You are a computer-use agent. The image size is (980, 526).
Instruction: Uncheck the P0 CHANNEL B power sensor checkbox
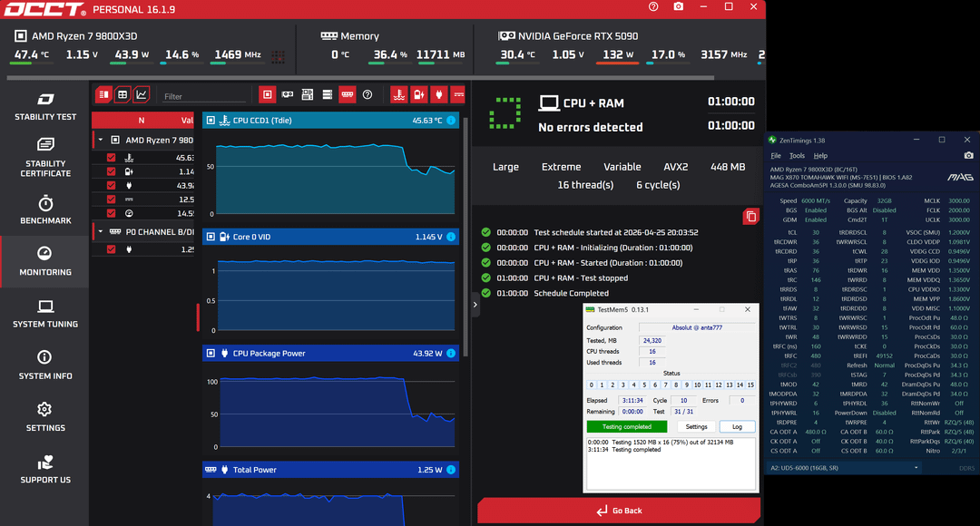coord(112,249)
